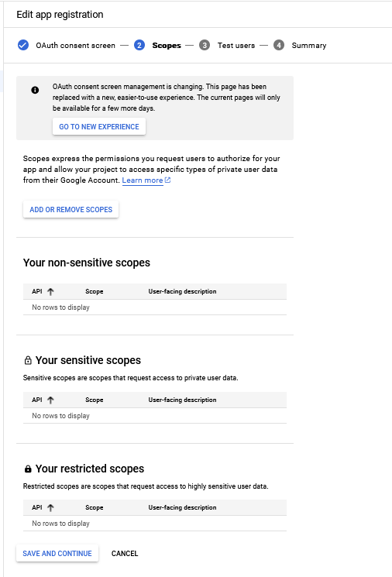Sort non-sensitive scopes by API arrow
Image resolution: width=392 pixels, height=577 pixels.
pyautogui.click(x=51, y=291)
